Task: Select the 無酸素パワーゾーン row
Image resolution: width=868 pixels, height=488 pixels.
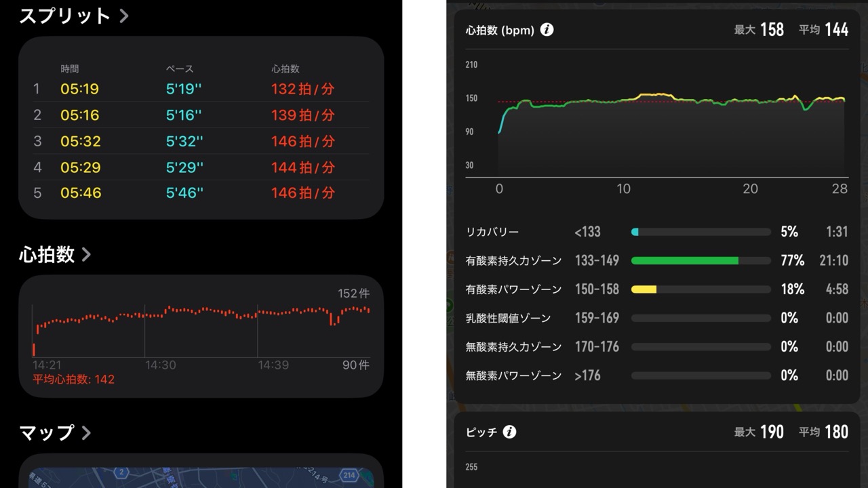Action: coord(513,375)
